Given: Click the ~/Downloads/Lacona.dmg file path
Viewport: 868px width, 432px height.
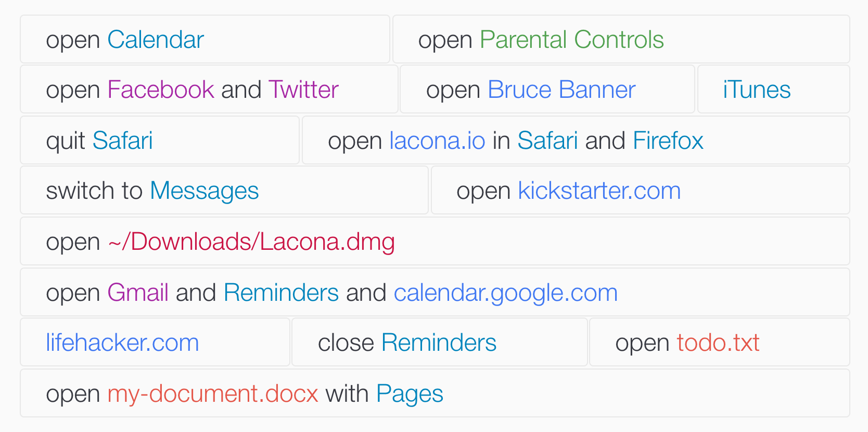Looking at the screenshot, I should click(251, 242).
